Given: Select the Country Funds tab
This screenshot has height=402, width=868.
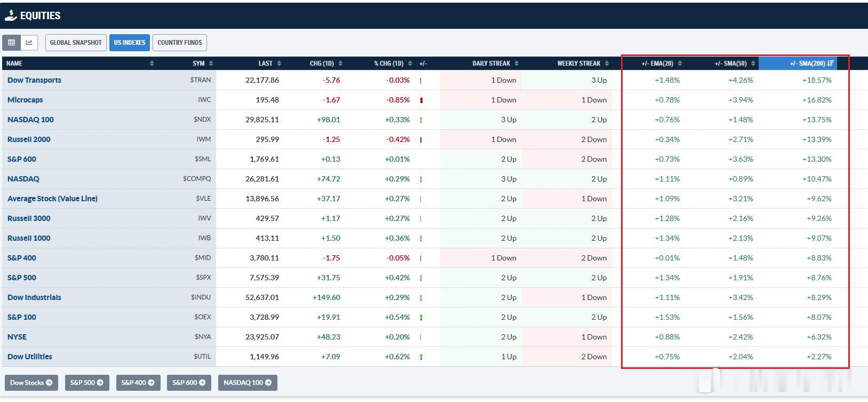Looking at the screenshot, I should 180,43.
